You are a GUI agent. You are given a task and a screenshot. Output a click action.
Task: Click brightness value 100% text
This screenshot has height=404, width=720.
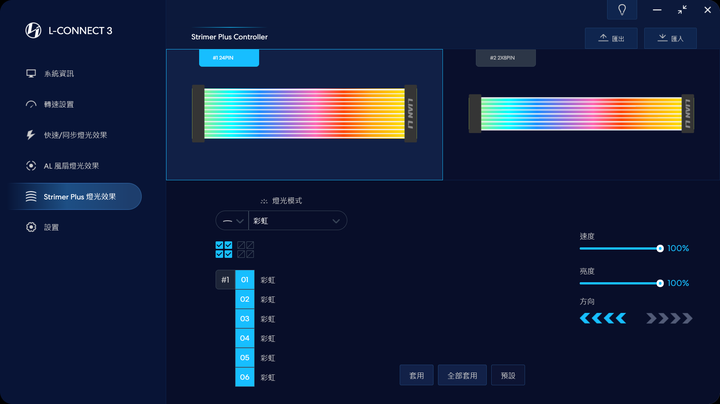pos(678,283)
